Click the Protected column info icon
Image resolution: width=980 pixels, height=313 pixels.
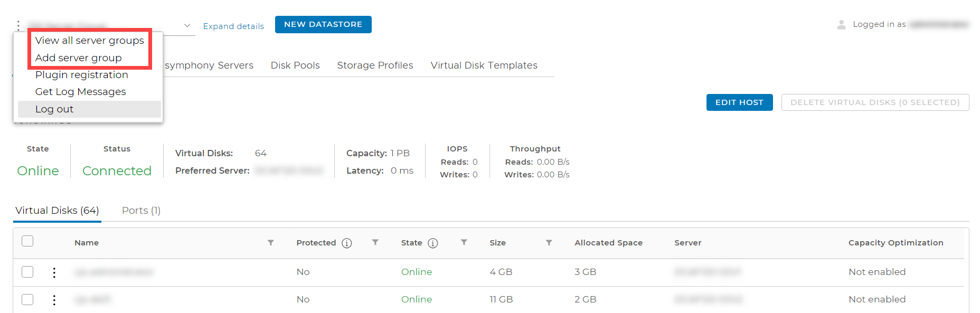[347, 243]
